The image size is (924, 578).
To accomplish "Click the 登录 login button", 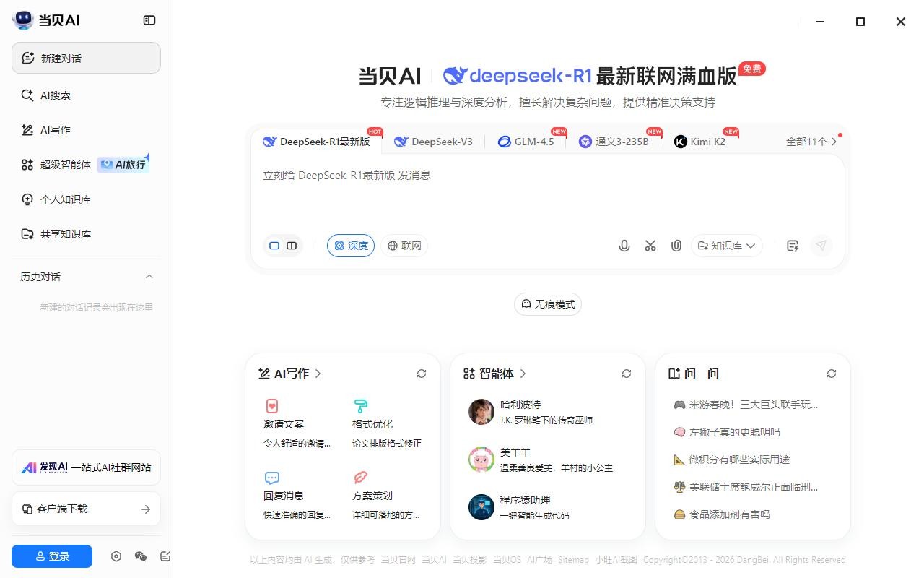I will 52,556.
